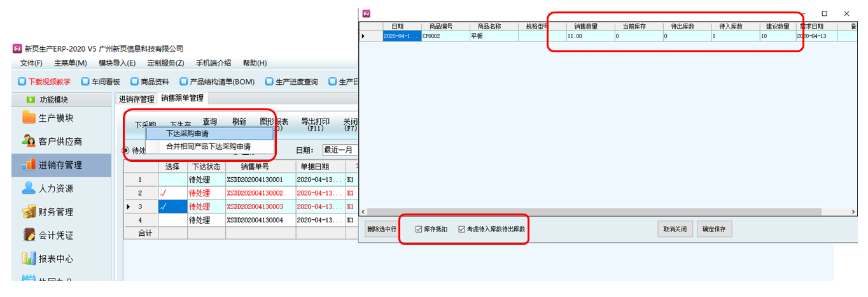The height and width of the screenshot is (297, 868).
Task: Click the 生产模块 folder icon in sidebar
Action: point(29,118)
